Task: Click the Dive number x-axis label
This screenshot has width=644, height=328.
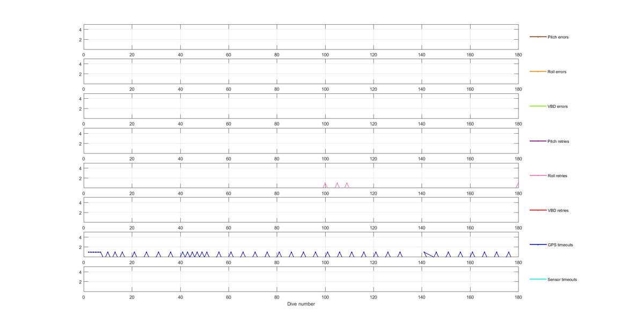Action: click(x=301, y=304)
